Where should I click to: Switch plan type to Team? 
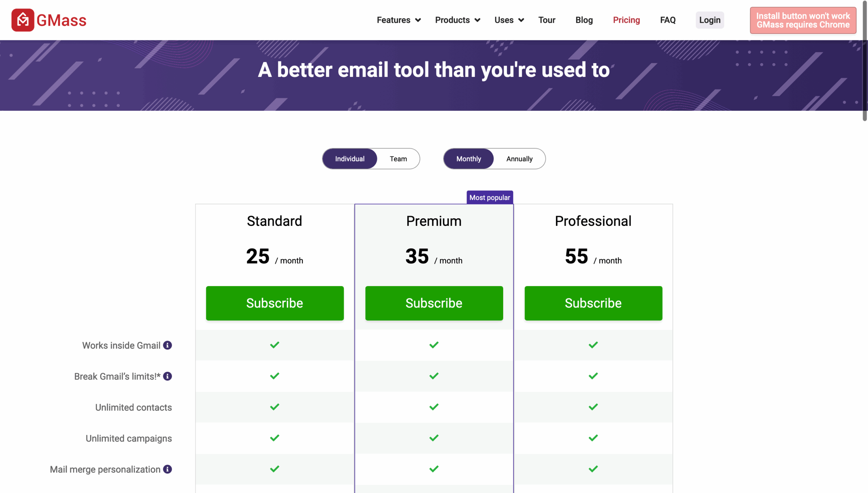pos(398,159)
